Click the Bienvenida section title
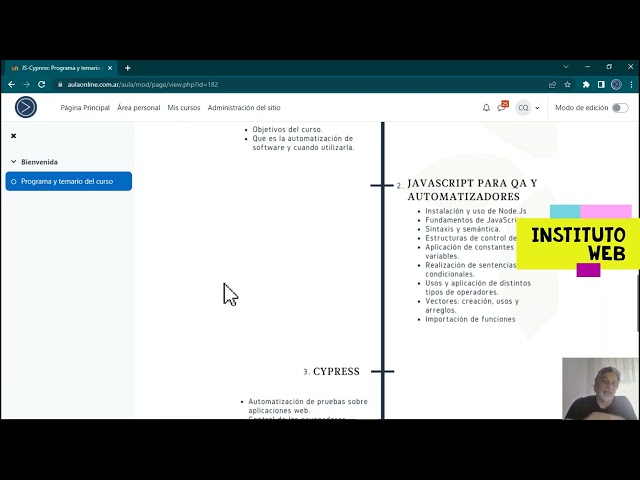Image resolution: width=640 pixels, height=480 pixels. pos(39,162)
